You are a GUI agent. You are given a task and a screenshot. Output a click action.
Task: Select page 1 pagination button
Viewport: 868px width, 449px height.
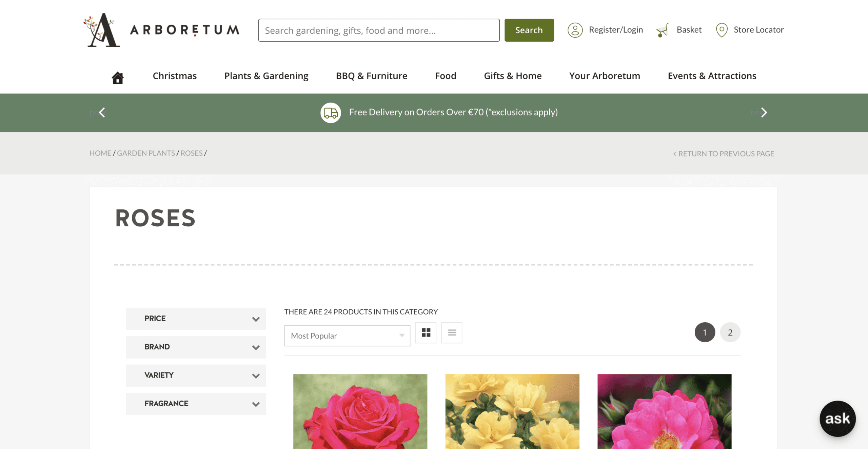705,332
